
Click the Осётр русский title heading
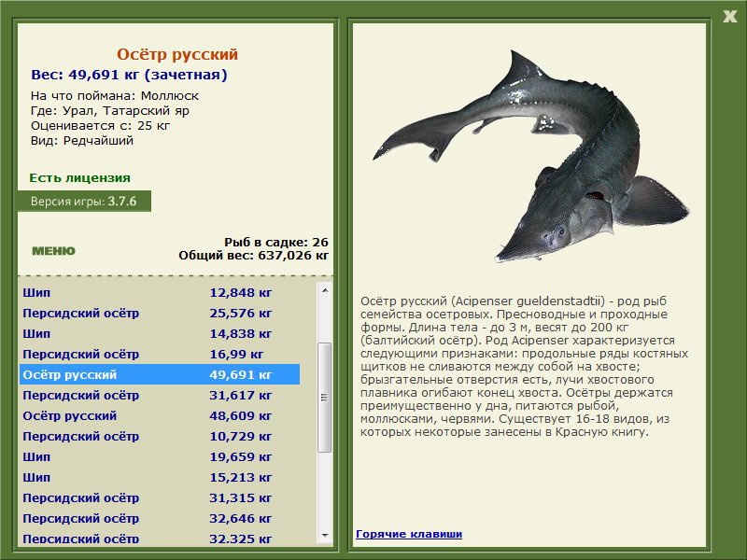point(177,54)
